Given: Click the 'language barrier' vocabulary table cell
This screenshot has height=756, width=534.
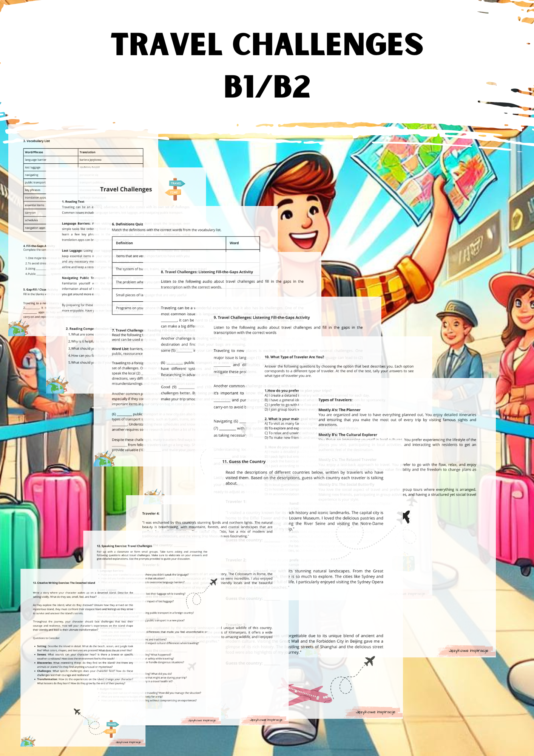Looking at the screenshot, I should (x=36, y=160).
